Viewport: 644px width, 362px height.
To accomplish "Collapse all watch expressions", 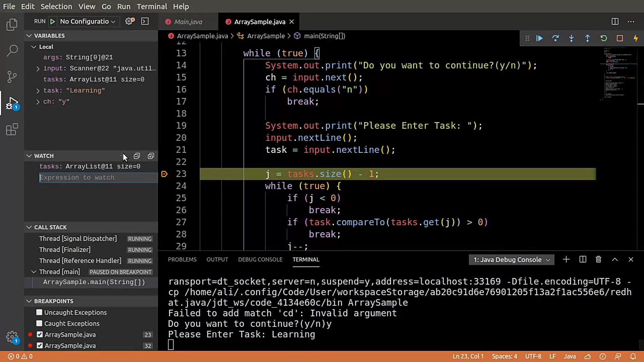I will click(x=137, y=156).
